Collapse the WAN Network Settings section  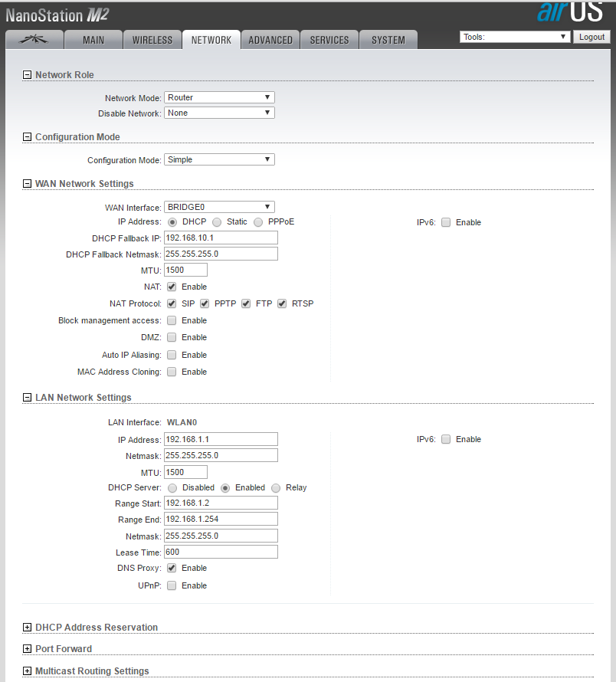tap(27, 184)
